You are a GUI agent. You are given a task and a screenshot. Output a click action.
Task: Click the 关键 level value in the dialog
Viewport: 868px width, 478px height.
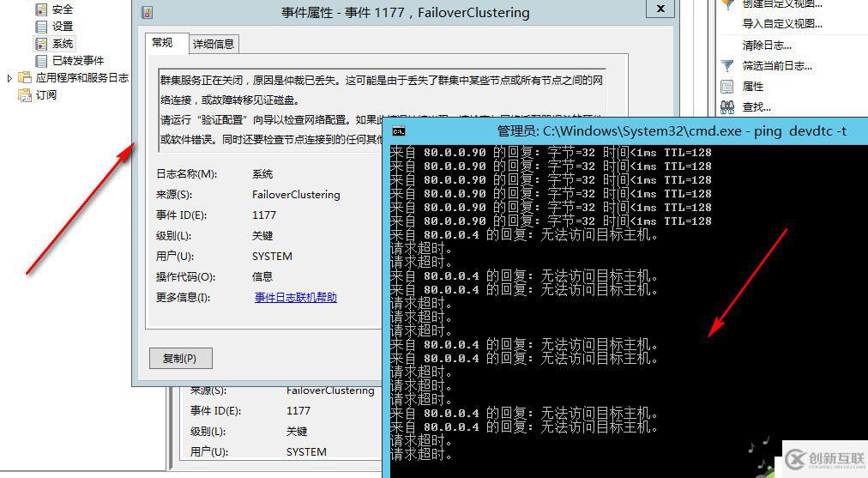(262, 235)
